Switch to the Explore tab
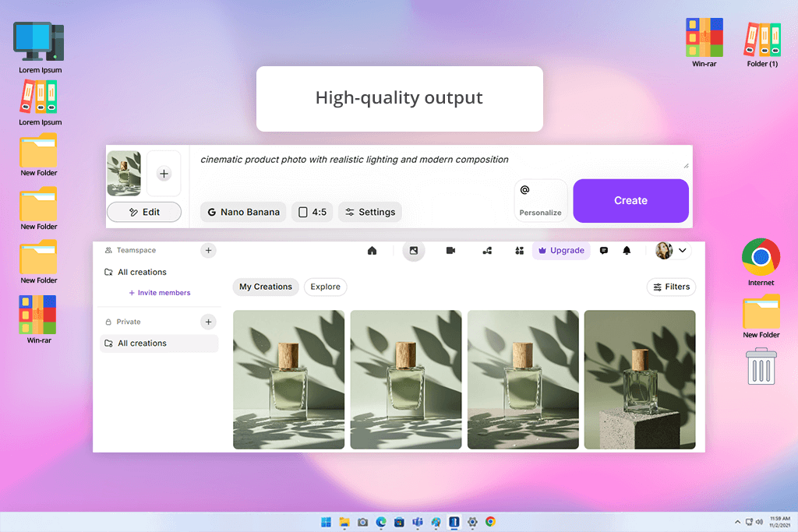The height and width of the screenshot is (532, 798). (x=325, y=287)
